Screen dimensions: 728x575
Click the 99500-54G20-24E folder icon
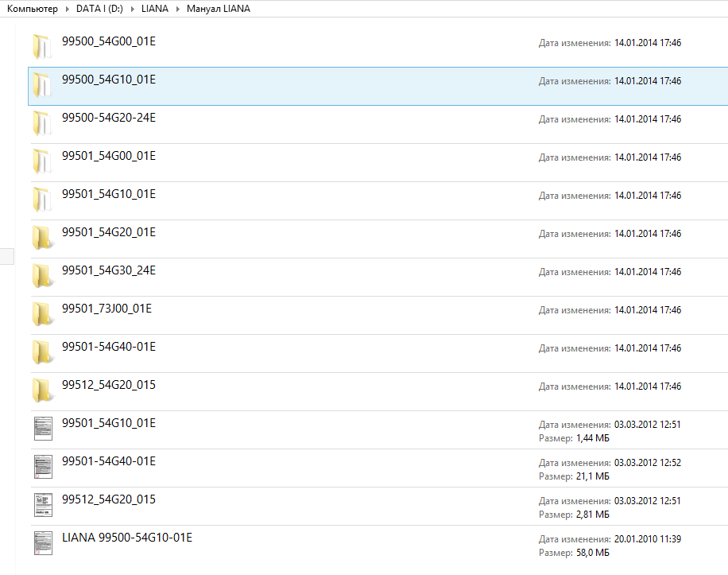[x=43, y=123]
